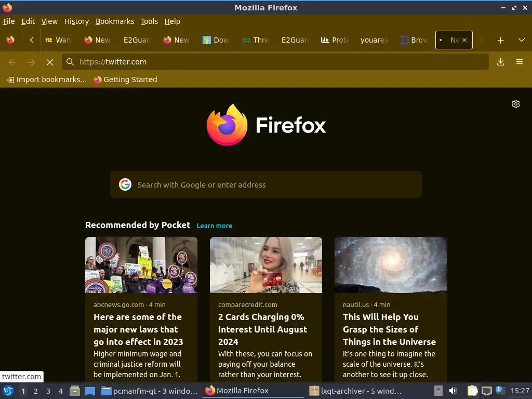Click clipboard manager tray icon
The height and width of the screenshot is (399, 532).
pyautogui.click(x=472, y=391)
